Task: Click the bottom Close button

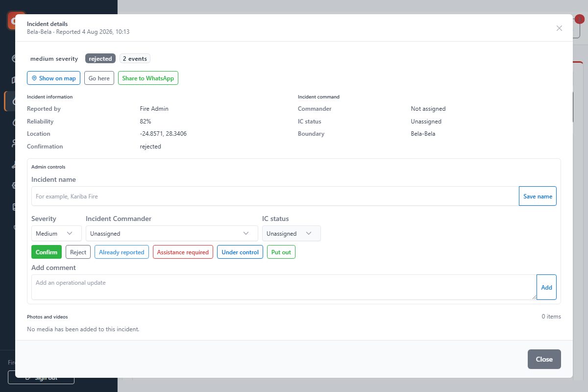Action: (544, 359)
